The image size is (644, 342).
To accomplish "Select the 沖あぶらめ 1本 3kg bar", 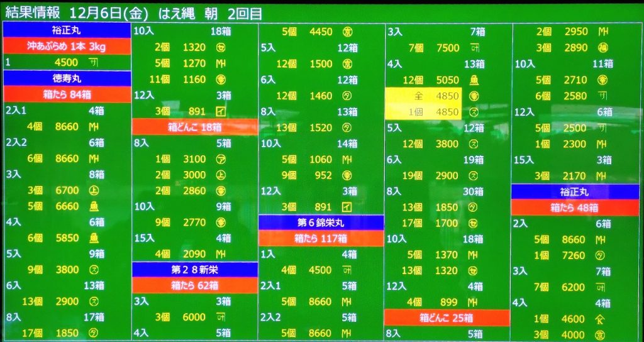I will click(67, 47).
